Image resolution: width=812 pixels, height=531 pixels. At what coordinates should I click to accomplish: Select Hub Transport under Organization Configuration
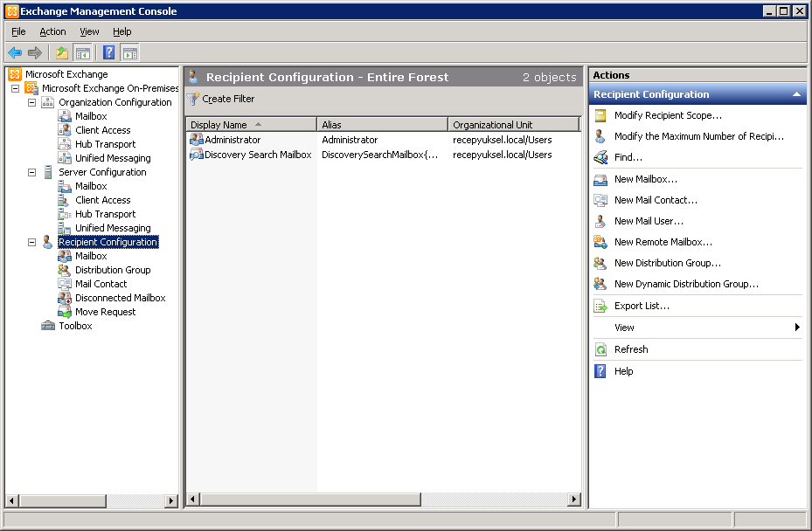pos(105,144)
